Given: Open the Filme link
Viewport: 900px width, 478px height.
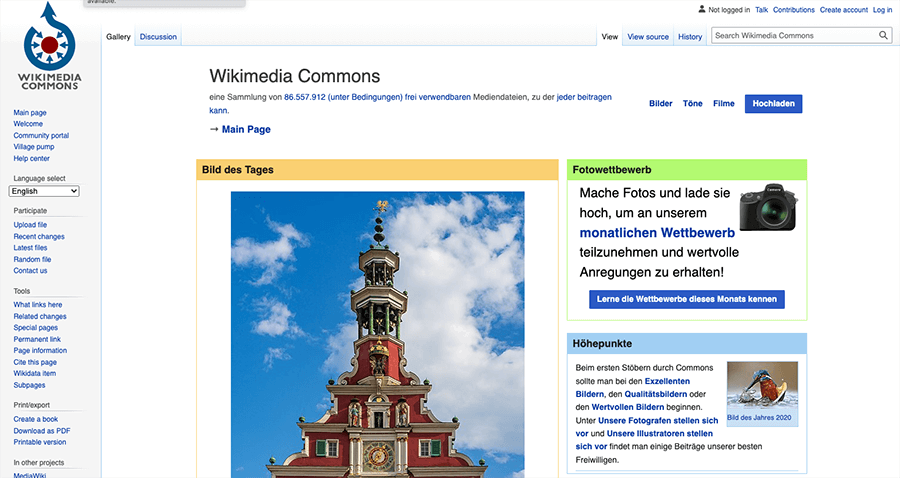Looking at the screenshot, I should (x=724, y=104).
